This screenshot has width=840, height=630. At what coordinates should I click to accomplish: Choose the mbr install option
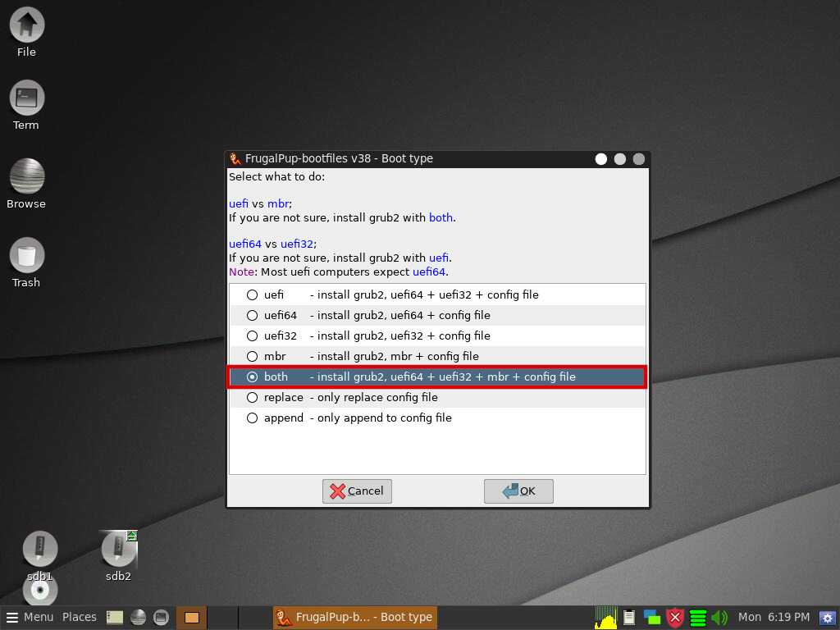pos(253,356)
